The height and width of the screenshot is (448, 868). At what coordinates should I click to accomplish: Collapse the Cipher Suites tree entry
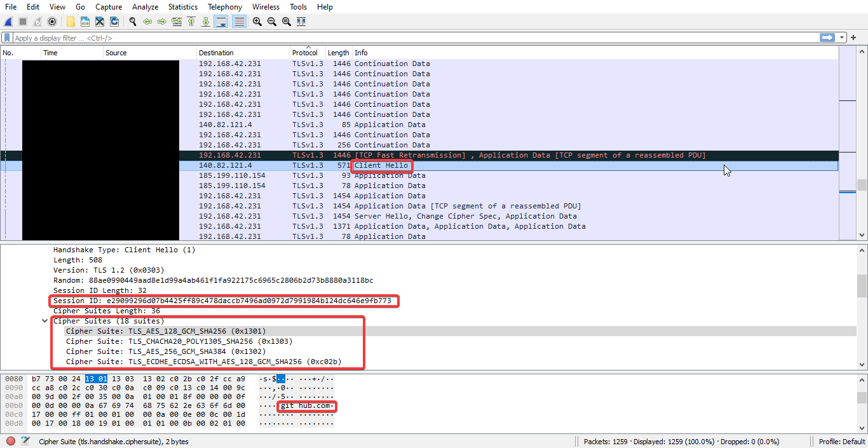(x=43, y=321)
